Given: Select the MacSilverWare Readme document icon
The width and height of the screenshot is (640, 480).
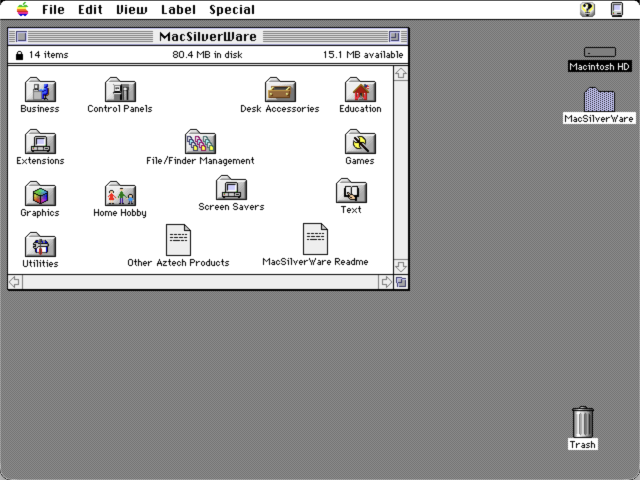Looking at the screenshot, I should point(315,239).
